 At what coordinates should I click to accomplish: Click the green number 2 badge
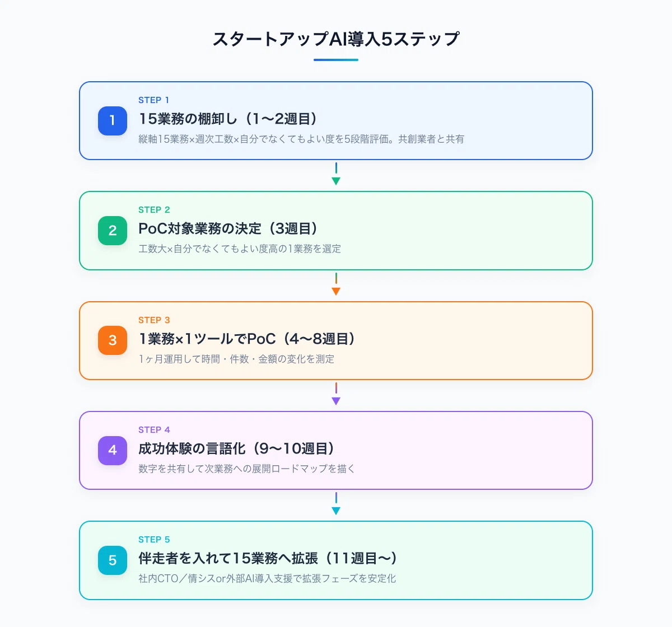(x=113, y=231)
